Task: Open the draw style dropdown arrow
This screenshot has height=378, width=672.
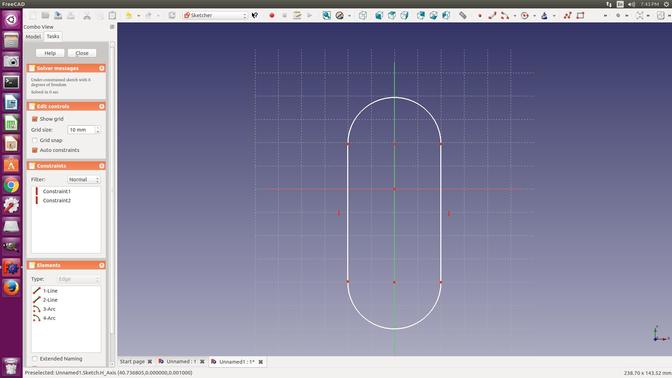Action: [x=349, y=16]
